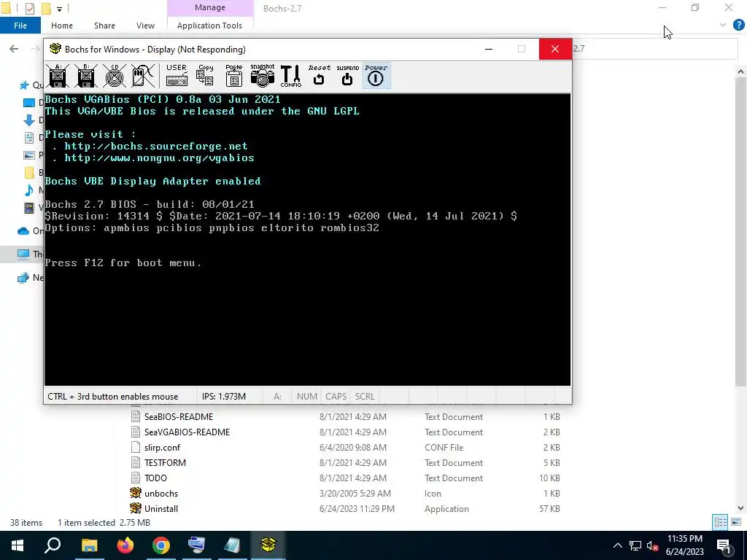Launch Firefox from taskbar

(125, 545)
